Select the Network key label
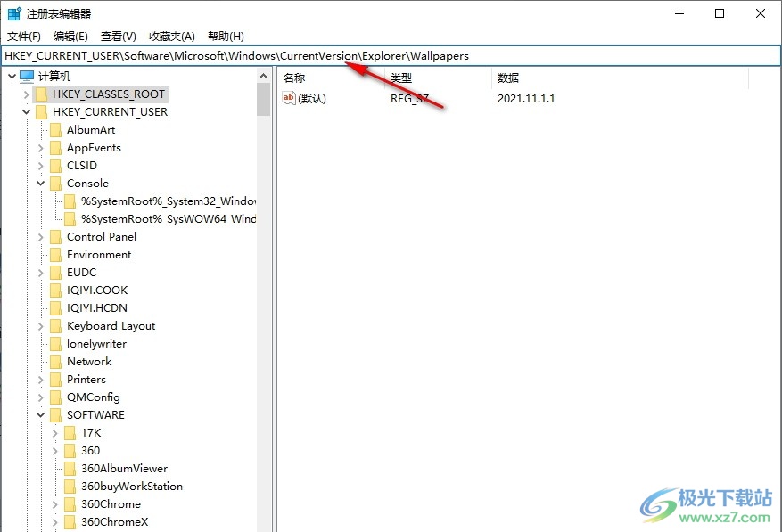782x532 pixels. pos(89,362)
